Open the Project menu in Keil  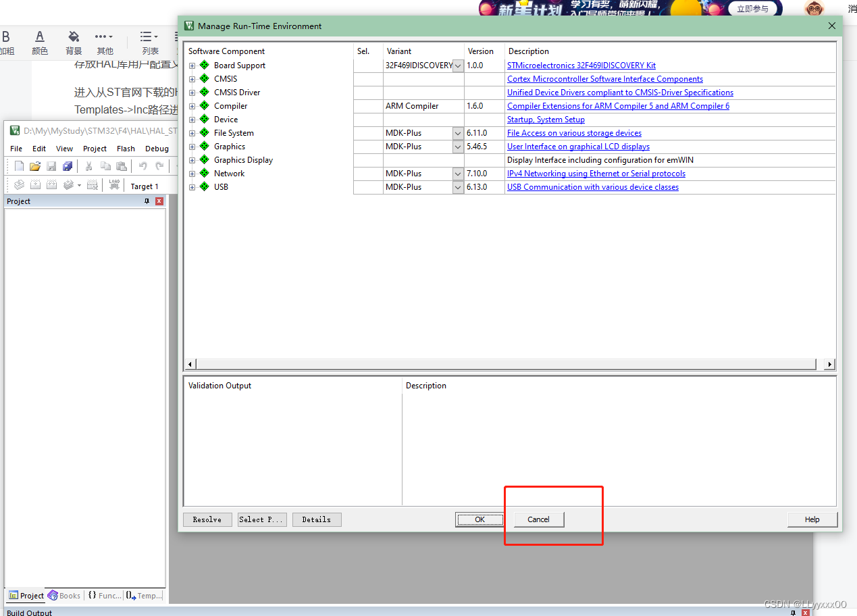point(95,149)
